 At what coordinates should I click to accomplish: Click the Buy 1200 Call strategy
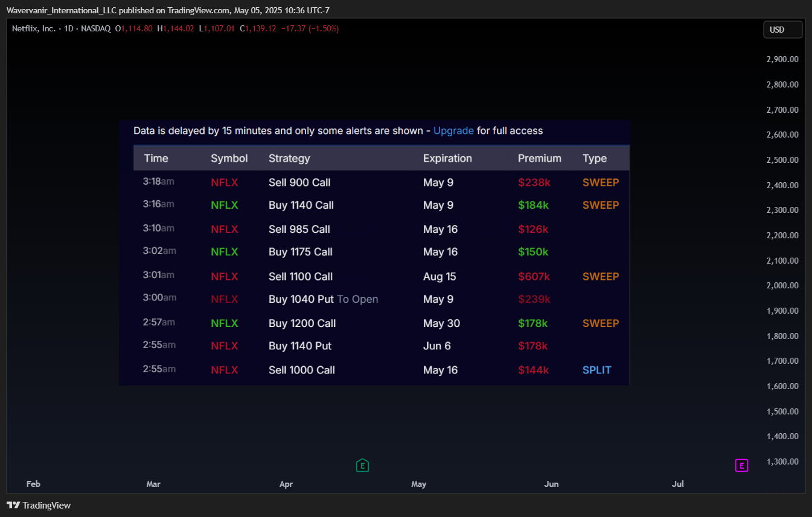(x=302, y=323)
